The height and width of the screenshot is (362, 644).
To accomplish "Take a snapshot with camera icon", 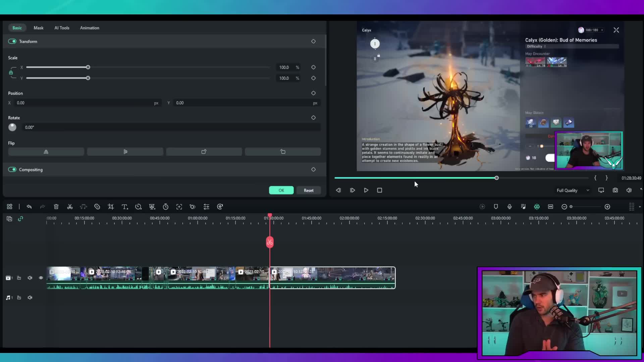I will (x=615, y=190).
